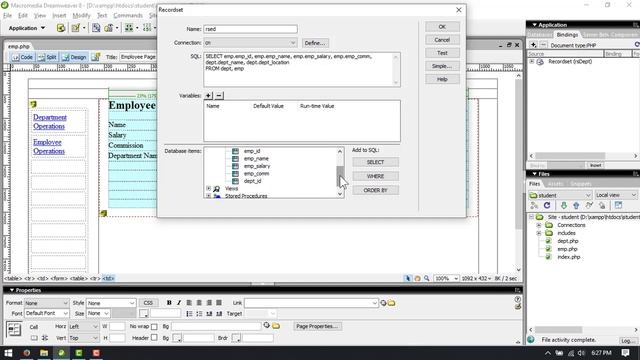Add field to SELECT clause
640x360 pixels.
[376, 162]
